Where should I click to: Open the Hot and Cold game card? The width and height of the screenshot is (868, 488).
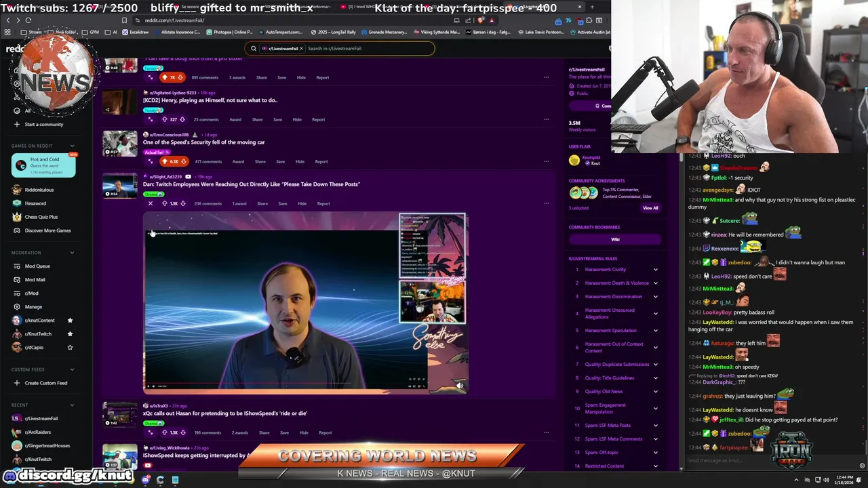(x=44, y=166)
